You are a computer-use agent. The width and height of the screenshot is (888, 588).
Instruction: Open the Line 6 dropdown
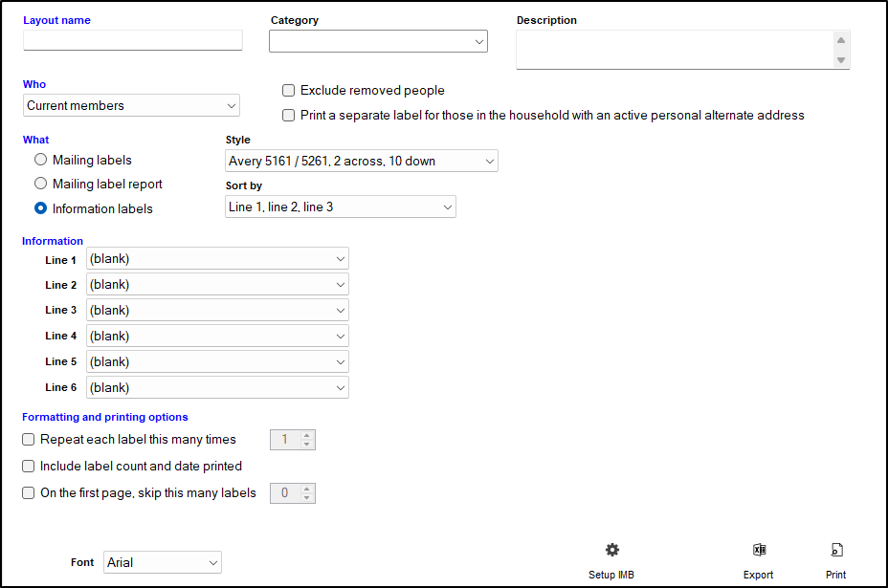[217, 387]
